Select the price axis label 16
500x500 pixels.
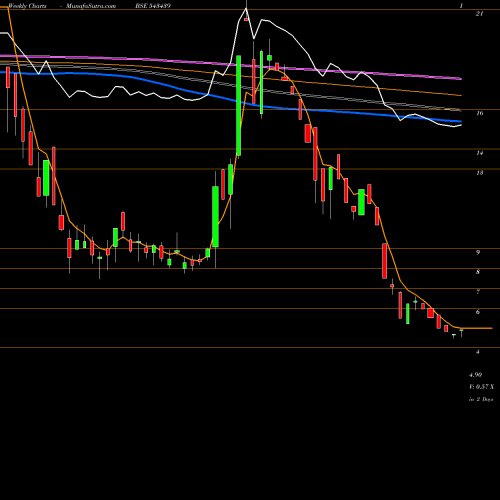point(479,113)
